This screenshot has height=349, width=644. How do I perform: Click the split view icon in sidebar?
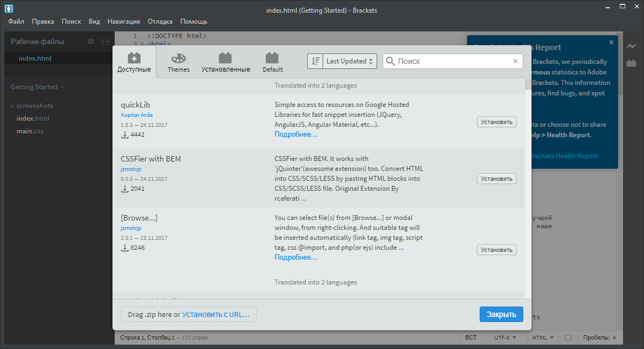[105, 41]
